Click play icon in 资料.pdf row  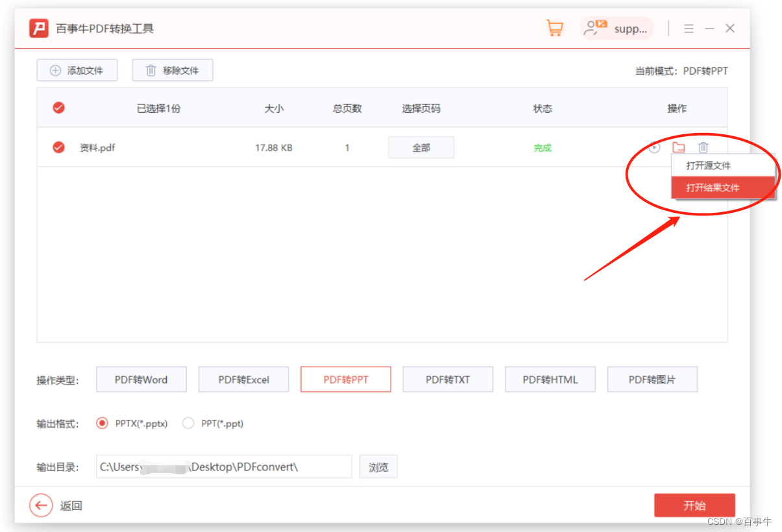pos(654,148)
